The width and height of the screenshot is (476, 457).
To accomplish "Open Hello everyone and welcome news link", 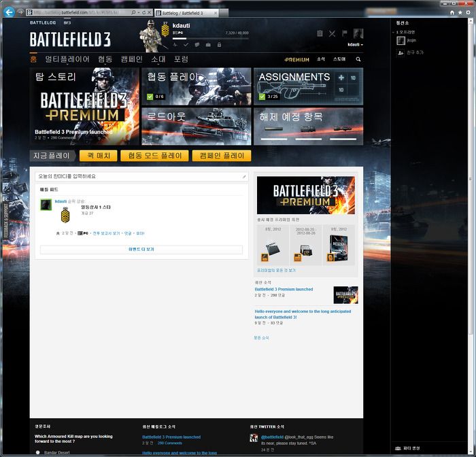I will pos(303,314).
